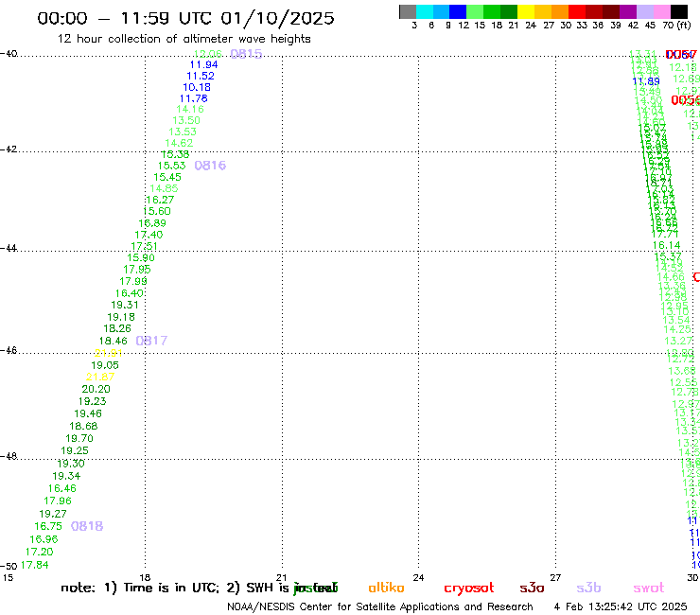Click the 20.20 wave height value
This screenshot has height=615, width=700.
tap(96, 390)
